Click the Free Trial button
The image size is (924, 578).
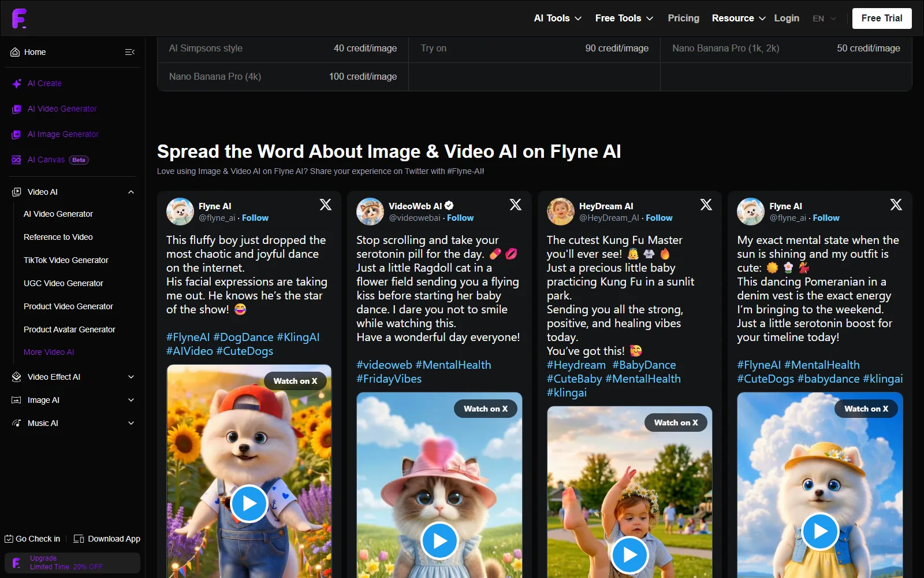(x=882, y=18)
